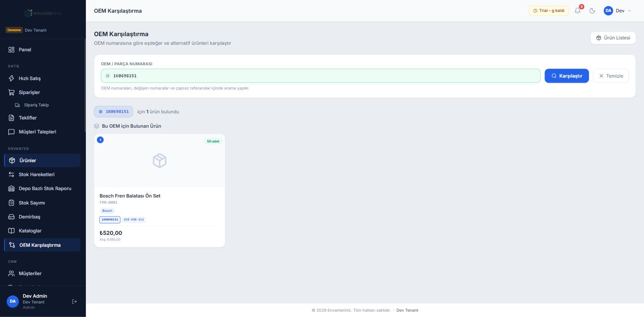This screenshot has width=644, height=317.
Task: Open Siparişler from the sidebar
Action: [42, 92]
